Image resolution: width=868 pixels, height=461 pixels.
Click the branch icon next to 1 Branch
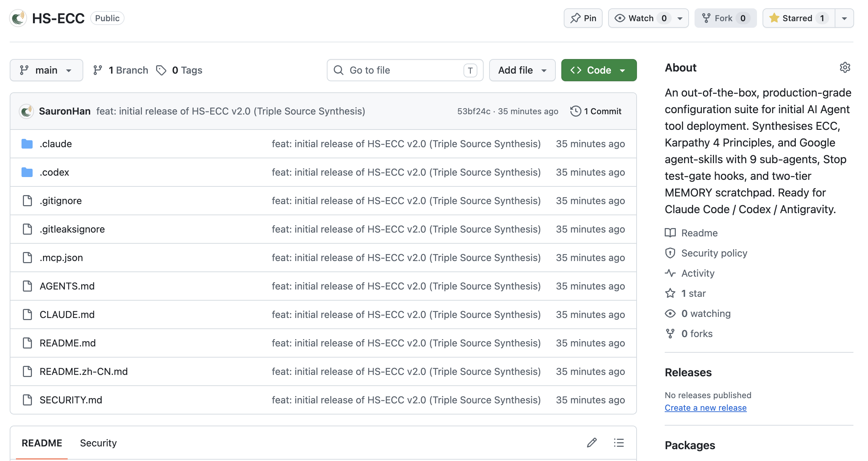97,70
